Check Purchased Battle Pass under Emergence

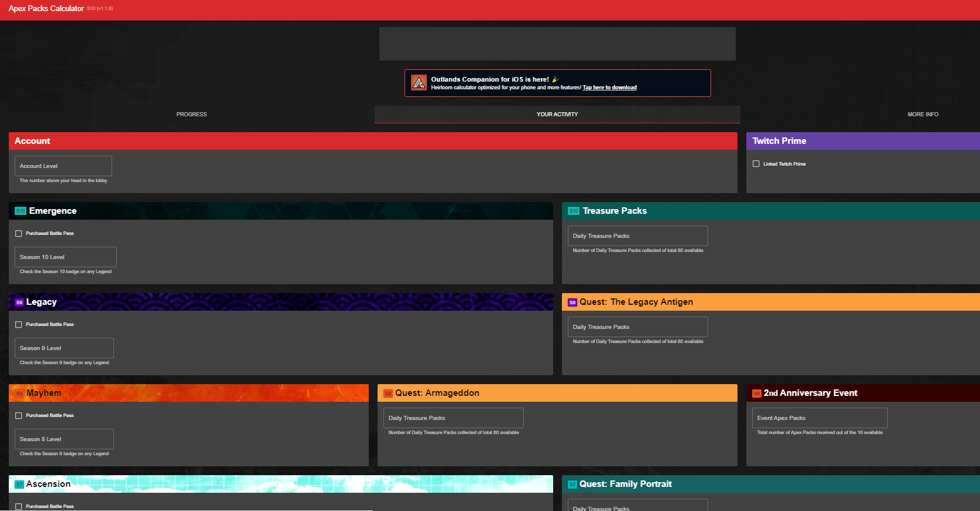[x=19, y=233]
